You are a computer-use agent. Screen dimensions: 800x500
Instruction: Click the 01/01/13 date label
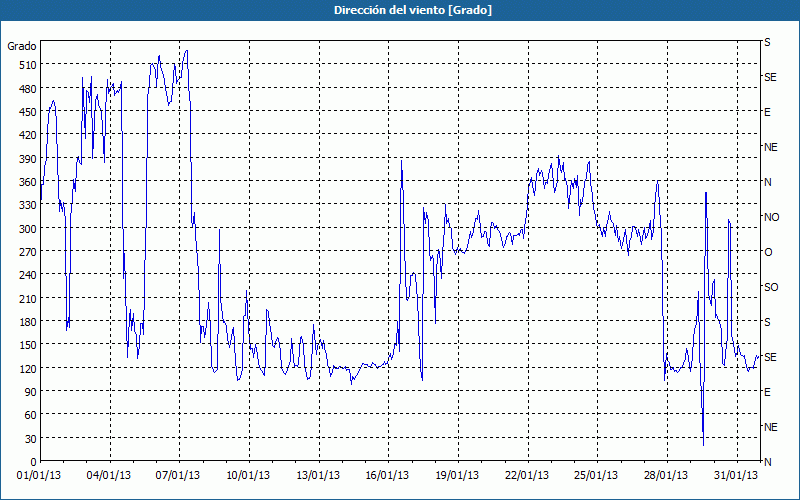(x=39, y=476)
